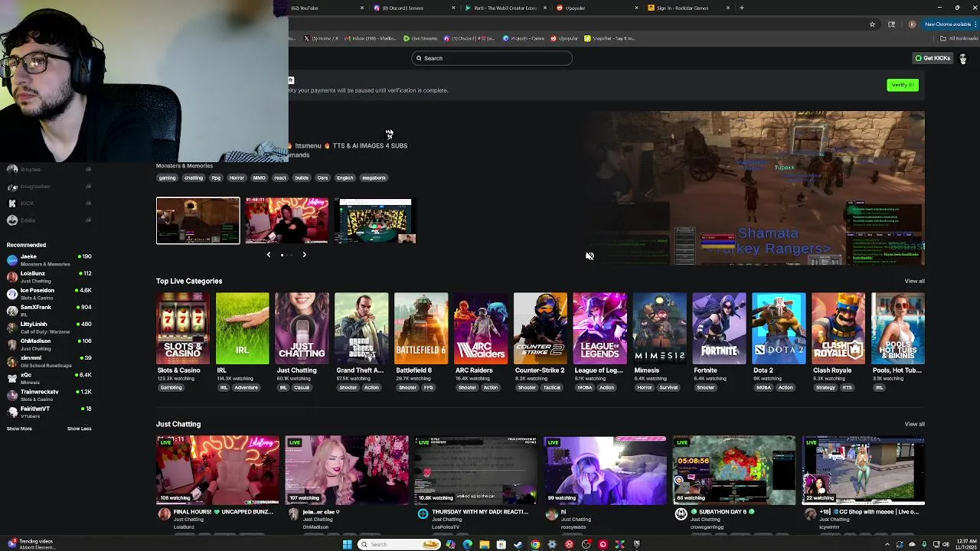Click the extensions icon beside the bookmark star
Viewport: 980px width, 551px height.
(892, 24)
